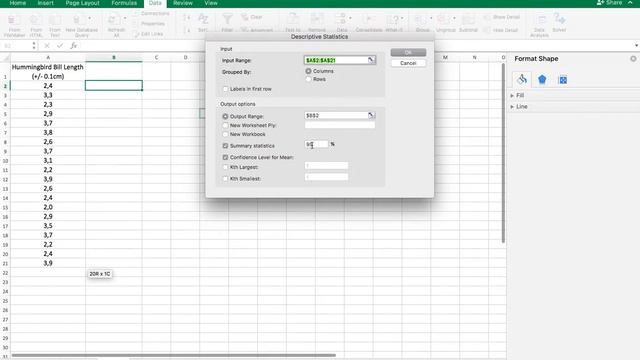Click the Consolidate ribbon icon

369,19
